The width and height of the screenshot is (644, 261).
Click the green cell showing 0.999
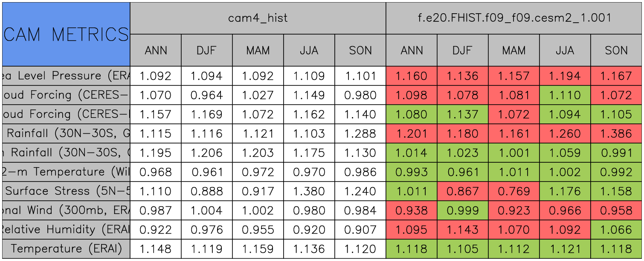463,211
